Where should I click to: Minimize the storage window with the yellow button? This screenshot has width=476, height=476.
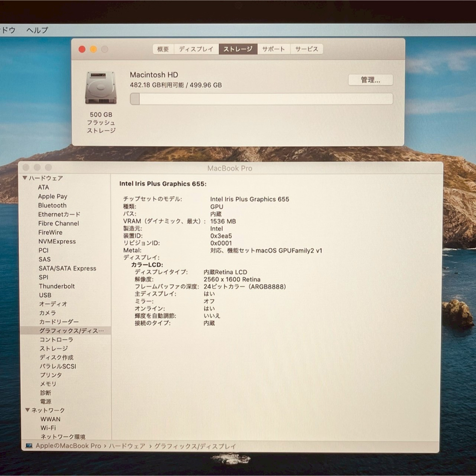(93, 49)
